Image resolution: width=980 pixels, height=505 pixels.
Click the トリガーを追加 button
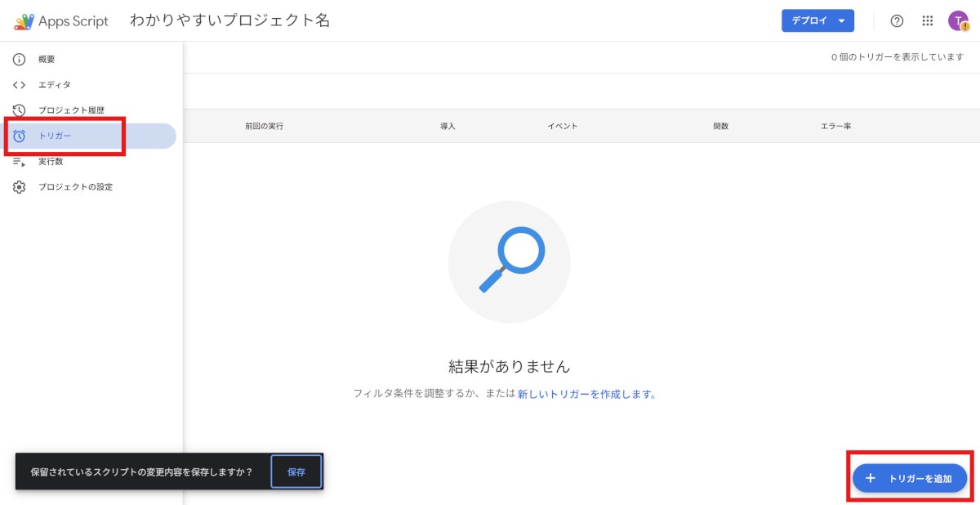[910, 478]
